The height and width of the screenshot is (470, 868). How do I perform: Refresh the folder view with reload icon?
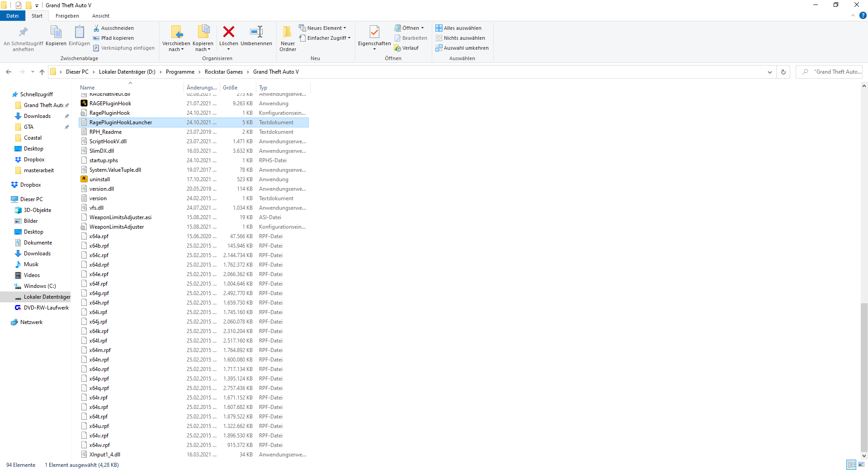coord(783,72)
